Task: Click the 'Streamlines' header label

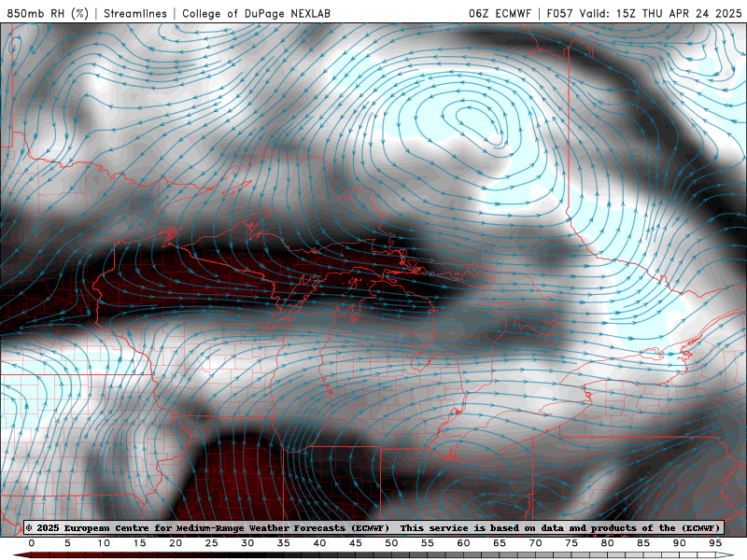Action: tap(135, 13)
